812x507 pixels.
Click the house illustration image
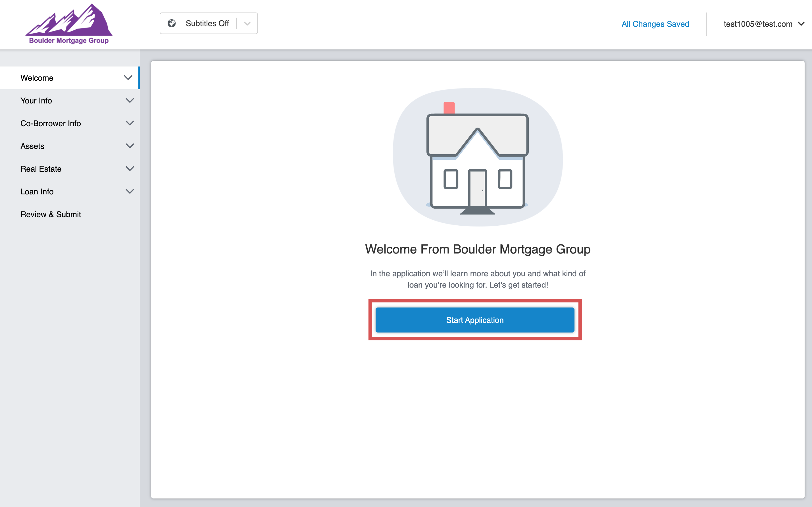click(477, 158)
